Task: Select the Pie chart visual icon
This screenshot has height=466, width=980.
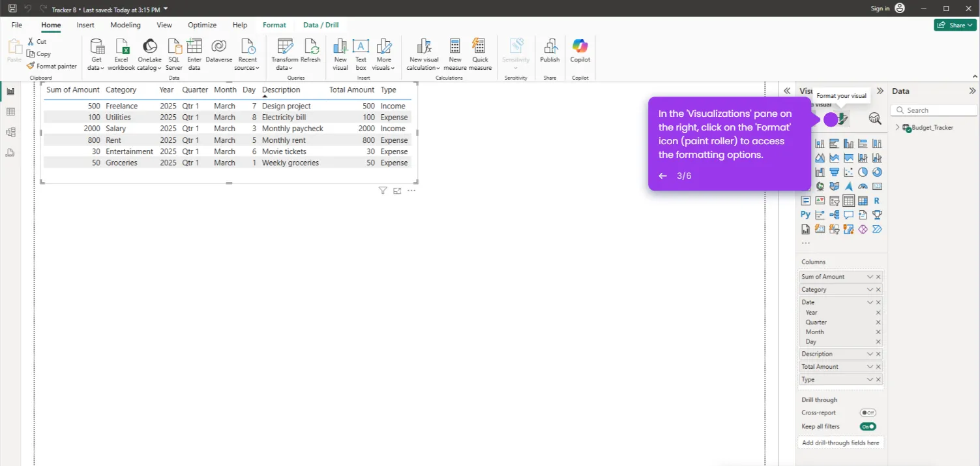Action: (x=863, y=172)
